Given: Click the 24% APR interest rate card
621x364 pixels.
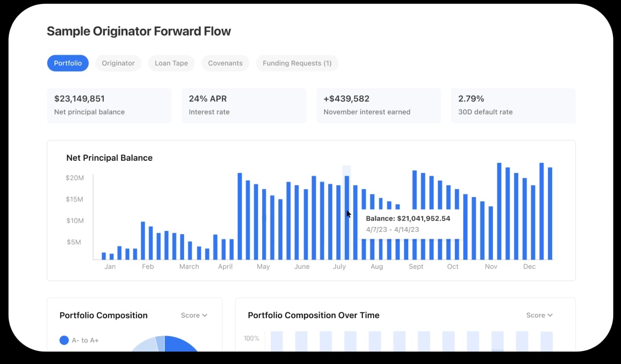Looking at the screenshot, I should [x=243, y=105].
